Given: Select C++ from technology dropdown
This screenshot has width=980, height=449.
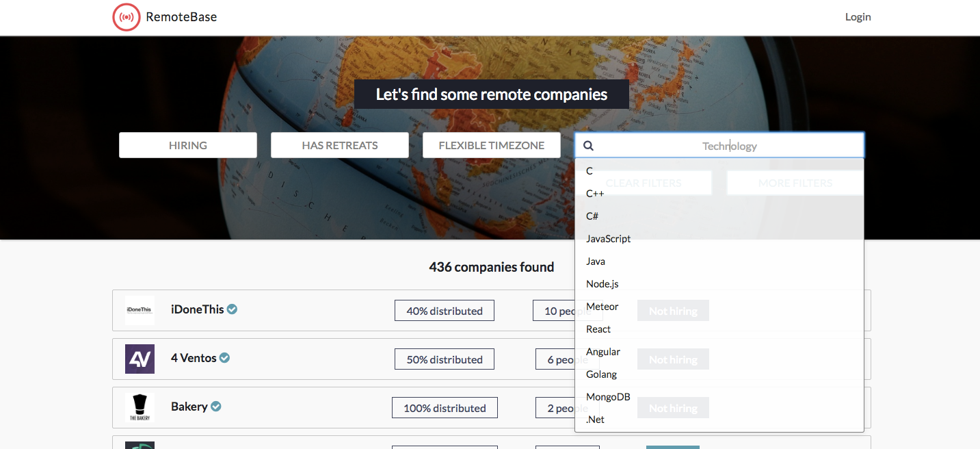Looking at the screenshot, I should [719, 194].
